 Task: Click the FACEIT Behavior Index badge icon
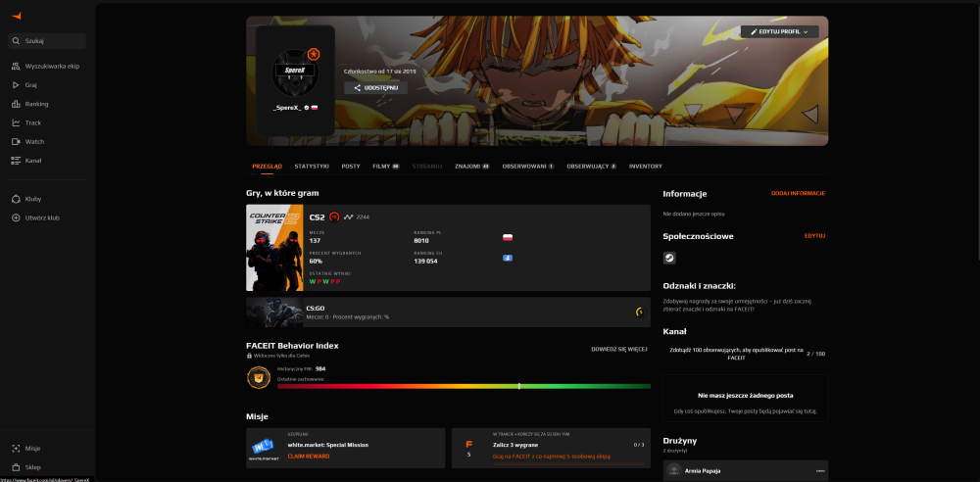258,377
